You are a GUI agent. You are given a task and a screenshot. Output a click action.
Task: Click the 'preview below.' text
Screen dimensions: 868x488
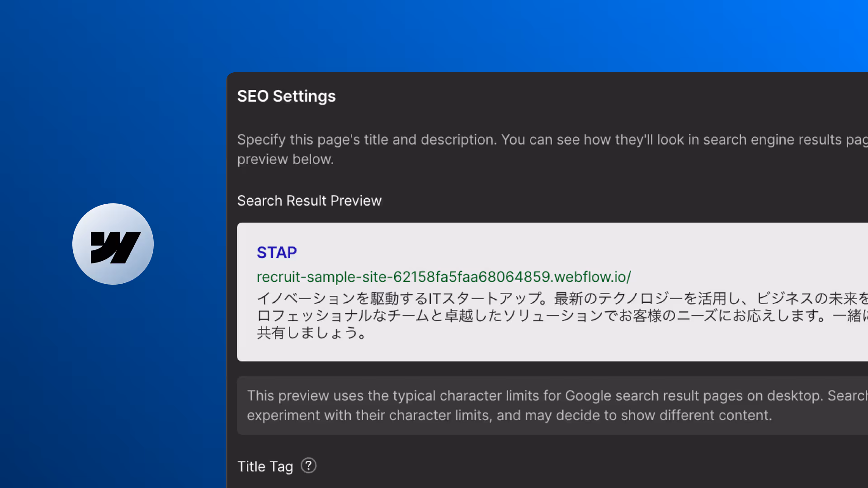tap(285, 160)
